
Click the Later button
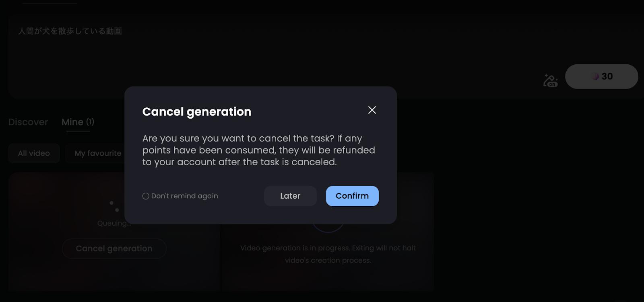click(x=290, y=196)
